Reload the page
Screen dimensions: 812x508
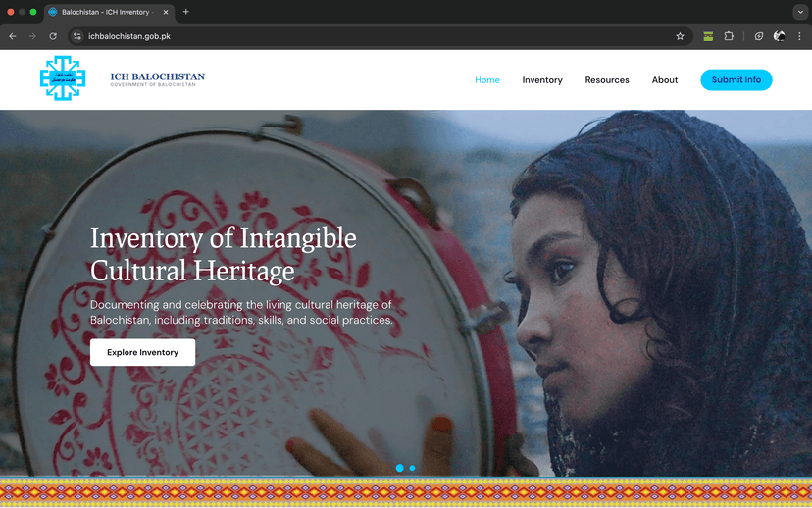[53, 36]
